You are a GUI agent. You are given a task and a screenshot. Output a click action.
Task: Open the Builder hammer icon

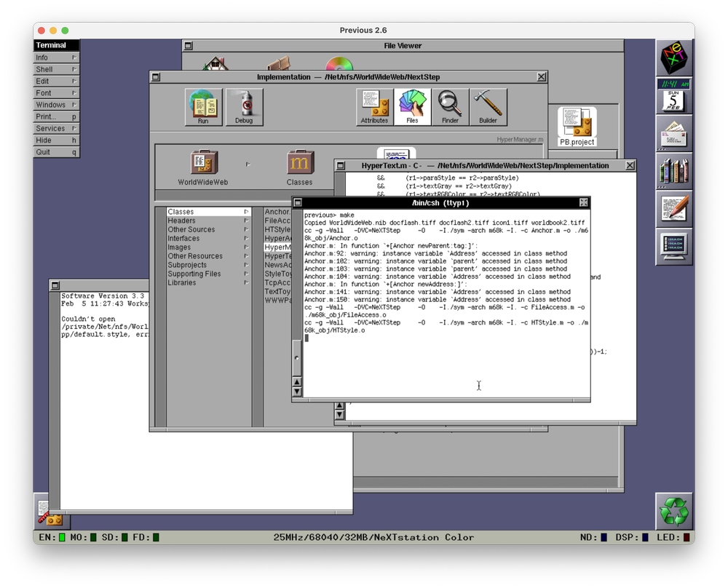coord(488,107)
